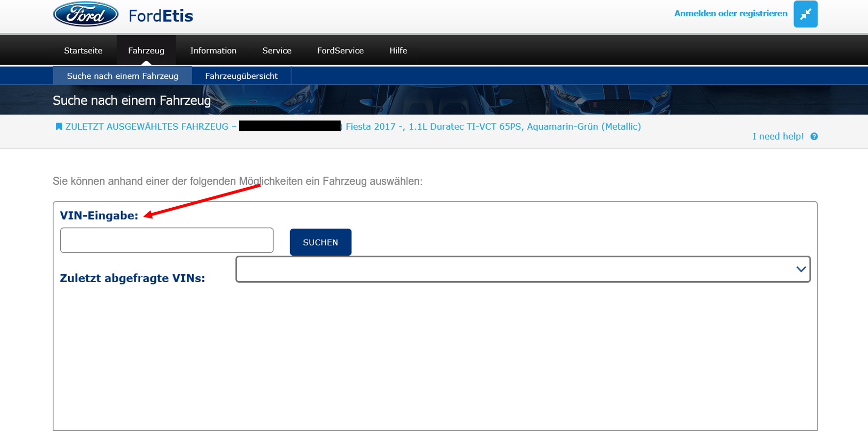Image resolution: width=868 pixels, height=434 pixels.
Task: Click the help question mark icon
Action: pos(814,137)
